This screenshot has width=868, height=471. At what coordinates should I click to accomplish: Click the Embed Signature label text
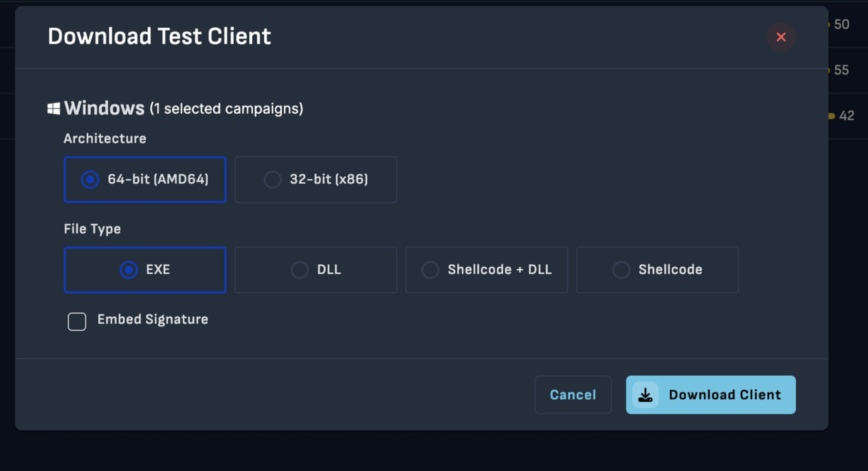153,319
